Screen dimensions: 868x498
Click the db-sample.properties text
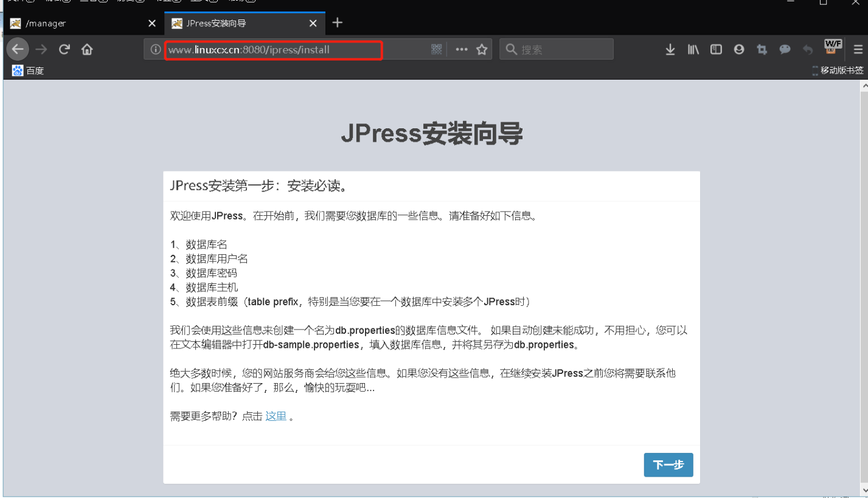(x=311, y=345)
